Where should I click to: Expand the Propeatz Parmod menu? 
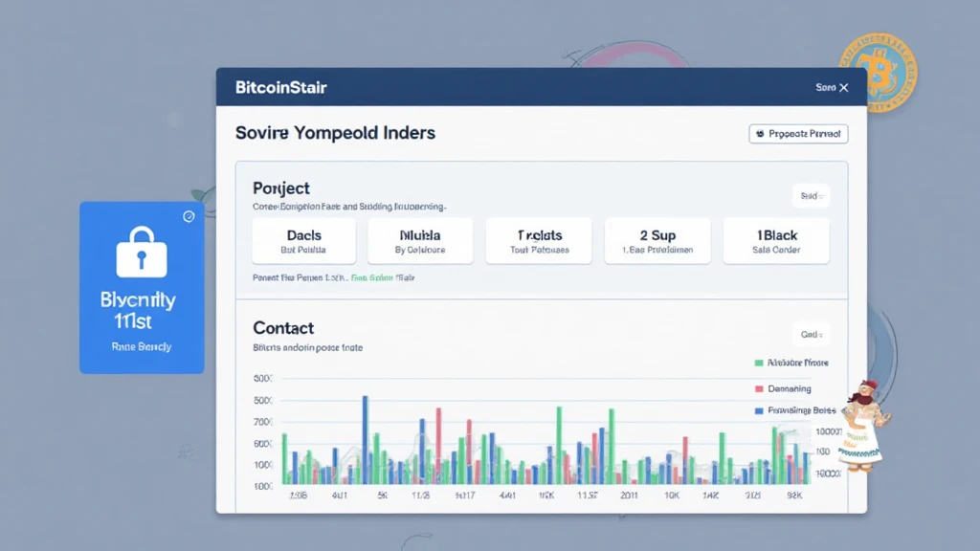[798, 134]
